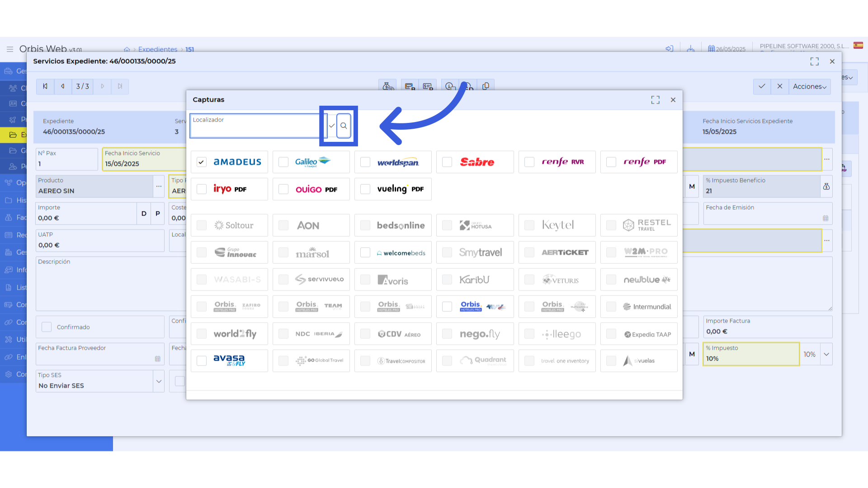Go to first service record
The width and height of the screenshot is (868, 488).
[x=45, y=86]
